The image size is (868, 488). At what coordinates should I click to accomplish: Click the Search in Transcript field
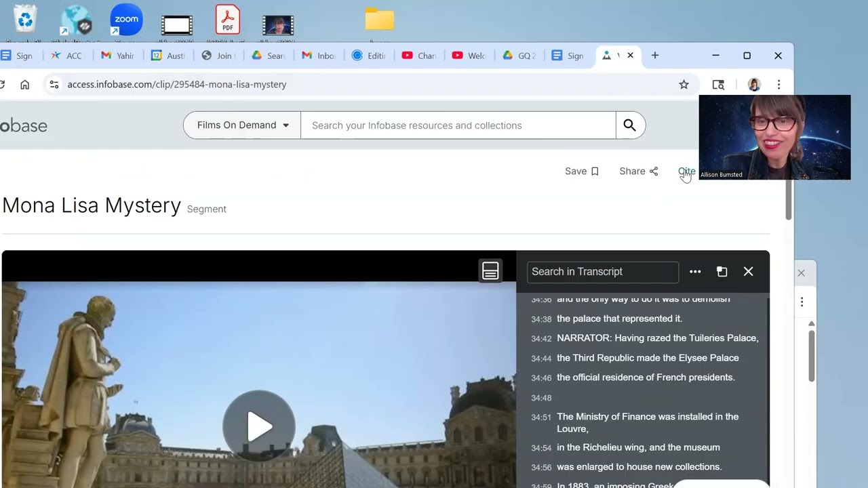[603, 272]
